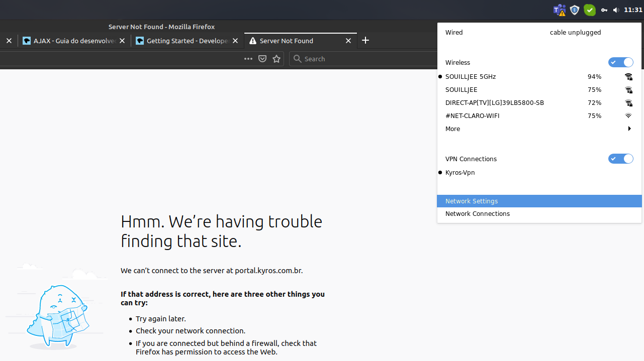This screenshot has height=361, width=644.
Task: Select the Kyros-Vpn connection
Action: 460,173
